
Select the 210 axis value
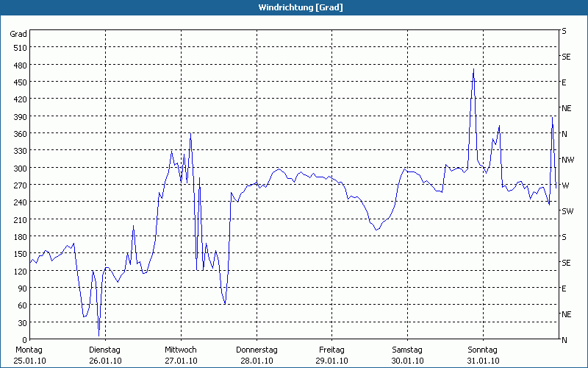coord(21,219)
